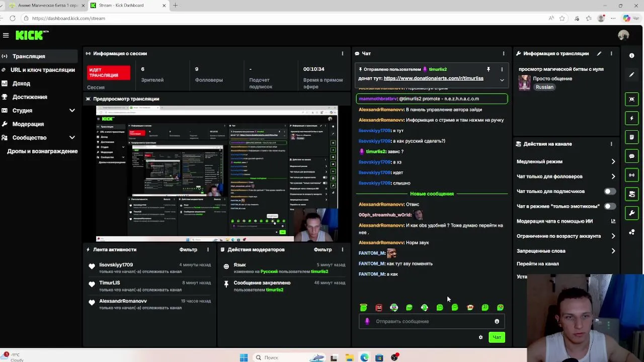This screenshot has width=644, height=362.
Task: Toggle the wrench icon in the right sidebar
Action: click(632, 213)
